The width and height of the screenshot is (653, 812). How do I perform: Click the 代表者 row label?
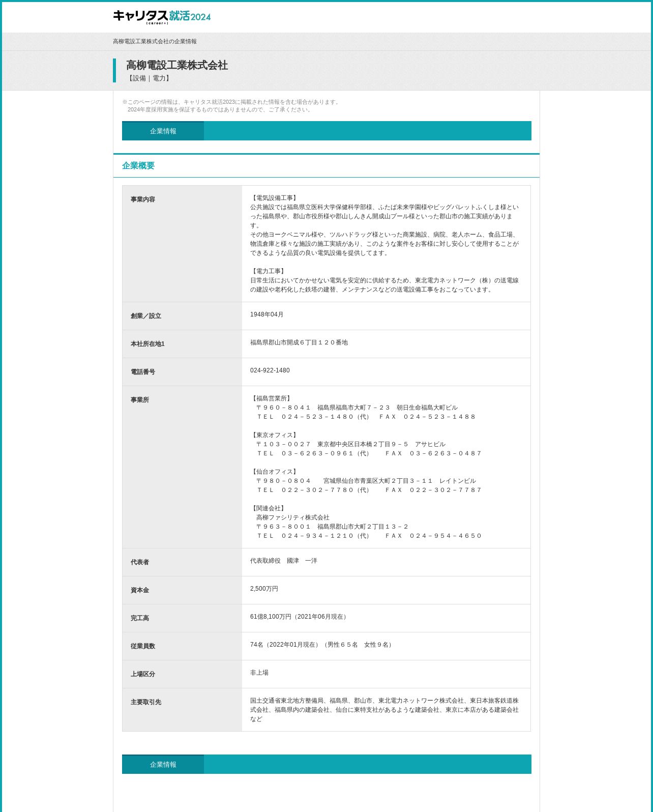point(140,562)
